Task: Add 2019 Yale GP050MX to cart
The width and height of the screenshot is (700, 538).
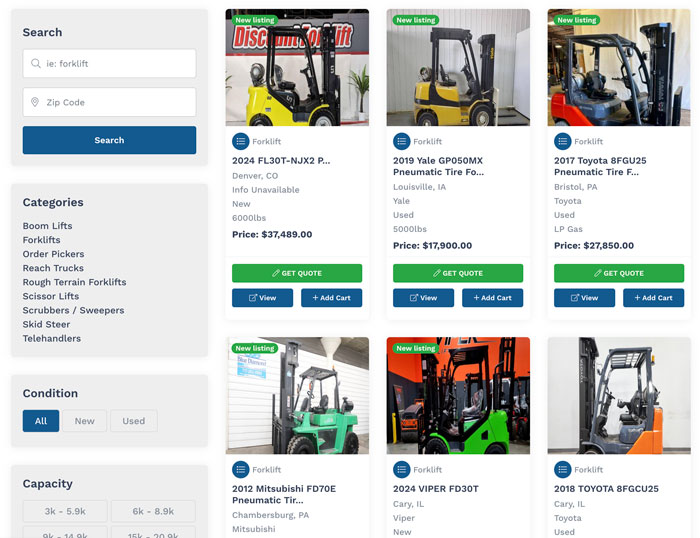Action: click(x=492, y=298)
